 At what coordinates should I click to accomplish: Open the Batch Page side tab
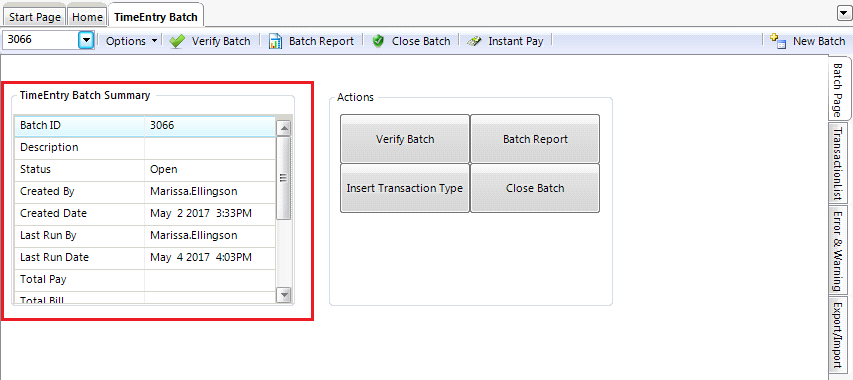(840, 89)
